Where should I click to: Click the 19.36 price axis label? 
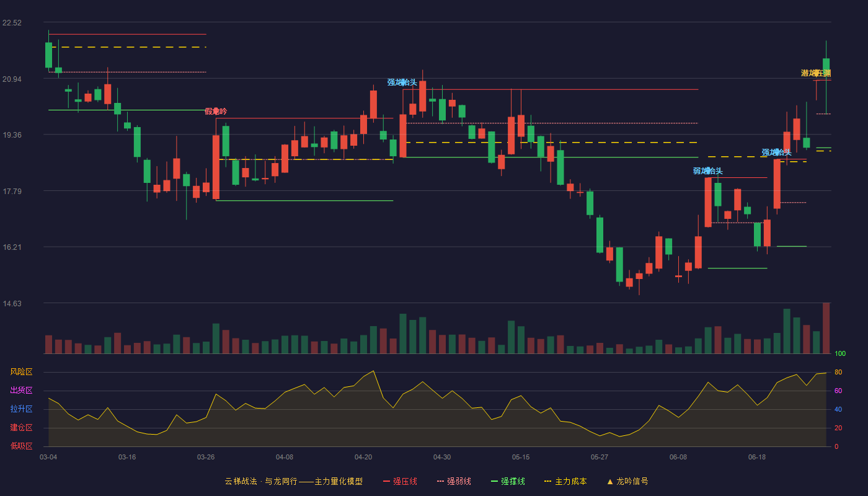[x=12, y=135]
